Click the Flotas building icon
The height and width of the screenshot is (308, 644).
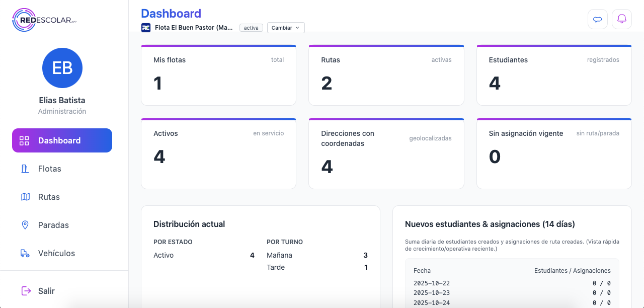[25, 169]
